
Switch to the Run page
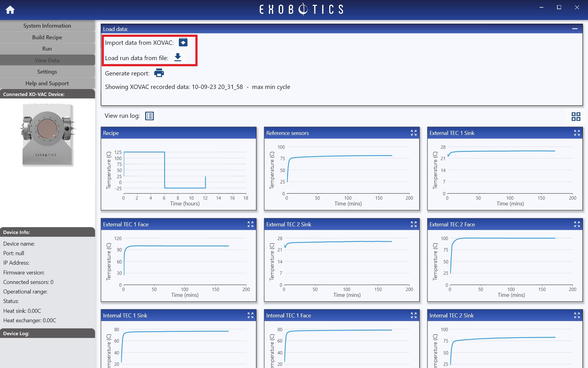point(47,48)
